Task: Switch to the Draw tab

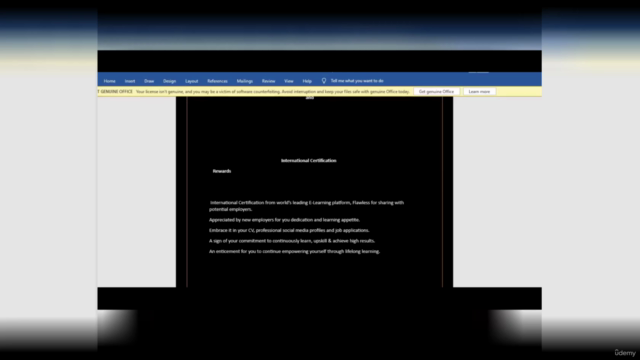Action: pyautogui.click(x=149, y=81)
